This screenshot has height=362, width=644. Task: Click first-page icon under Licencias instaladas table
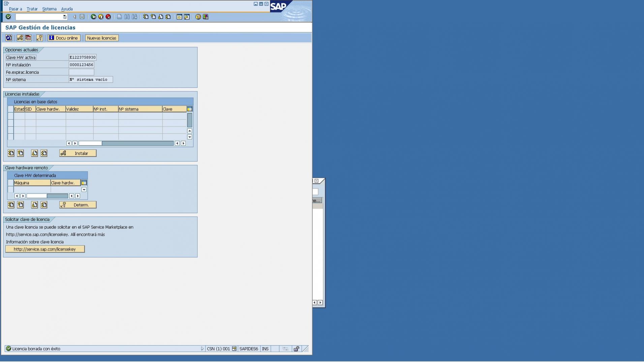click(11, 153)
